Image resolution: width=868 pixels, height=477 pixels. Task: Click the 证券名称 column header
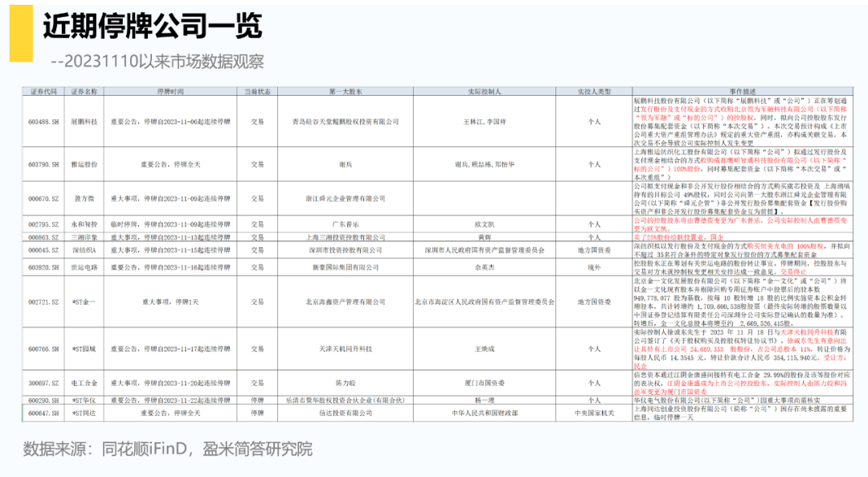click(x=84, y=92)
